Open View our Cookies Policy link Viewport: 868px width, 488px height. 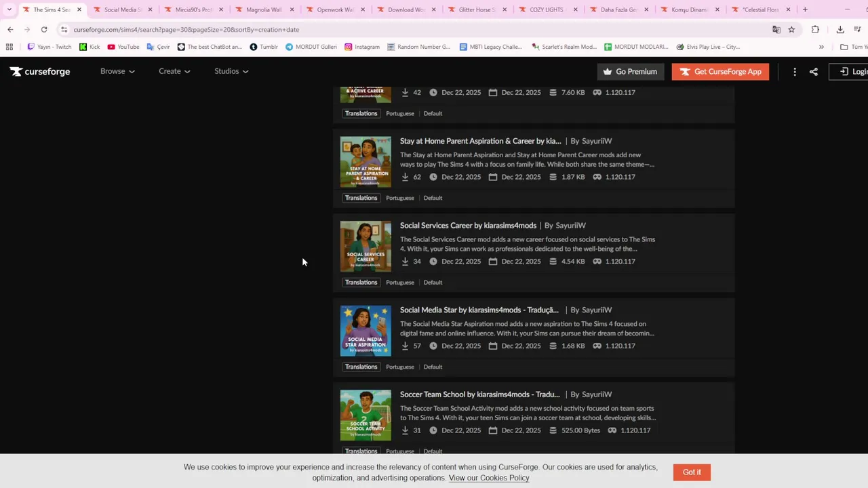tap(488, 478)
